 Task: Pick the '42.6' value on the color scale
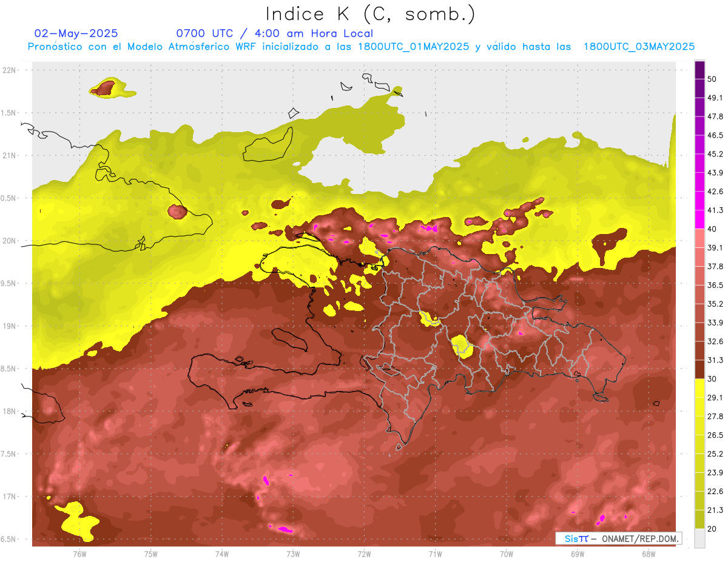715,192
